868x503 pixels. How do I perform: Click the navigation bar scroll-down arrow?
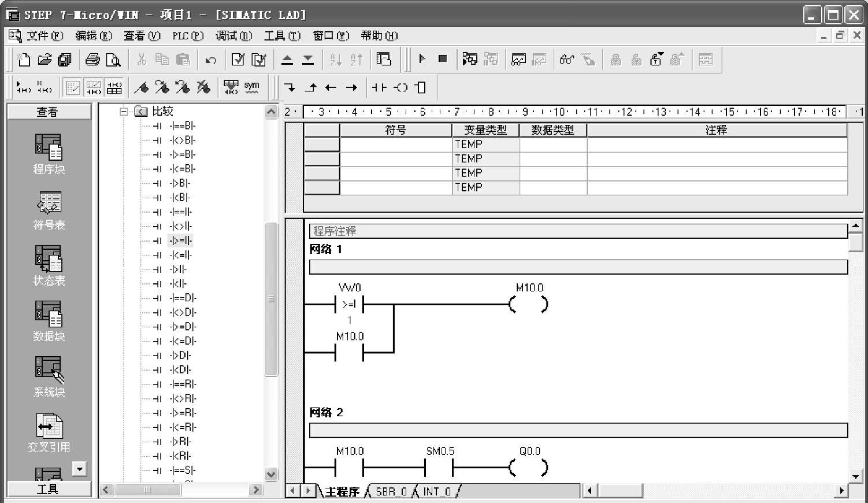[x=80, y=468]
